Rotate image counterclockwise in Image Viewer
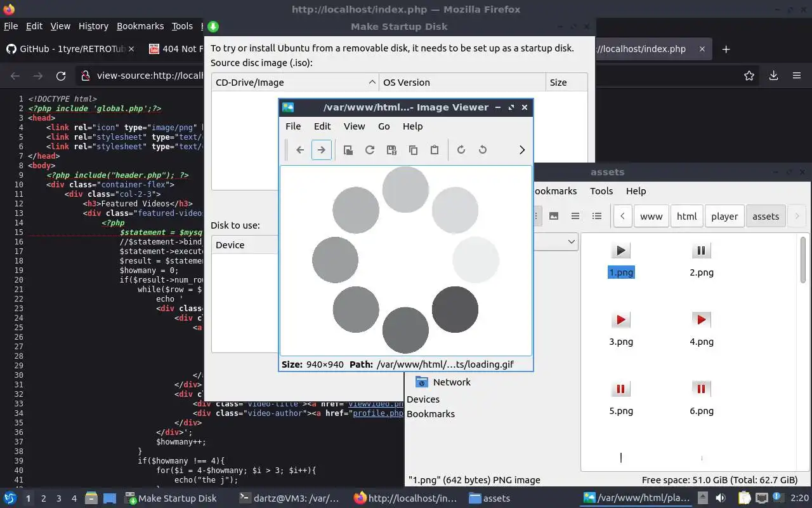 [x=483, y=150]
